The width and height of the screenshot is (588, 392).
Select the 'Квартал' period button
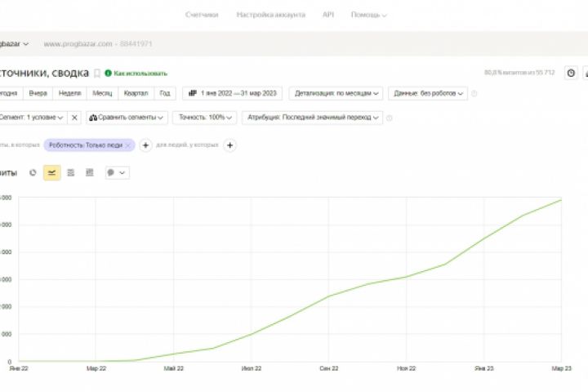coord(136,94)
